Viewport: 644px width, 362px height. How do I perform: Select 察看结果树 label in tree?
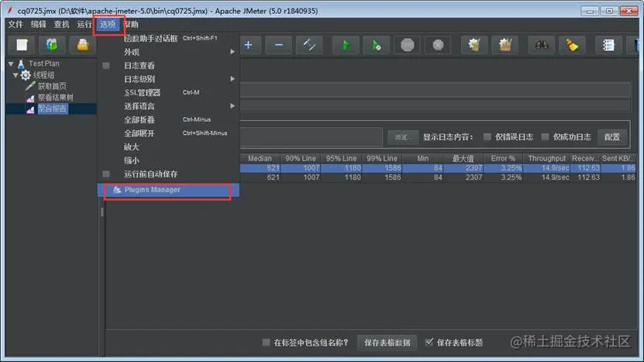click(x=56, y=98)
